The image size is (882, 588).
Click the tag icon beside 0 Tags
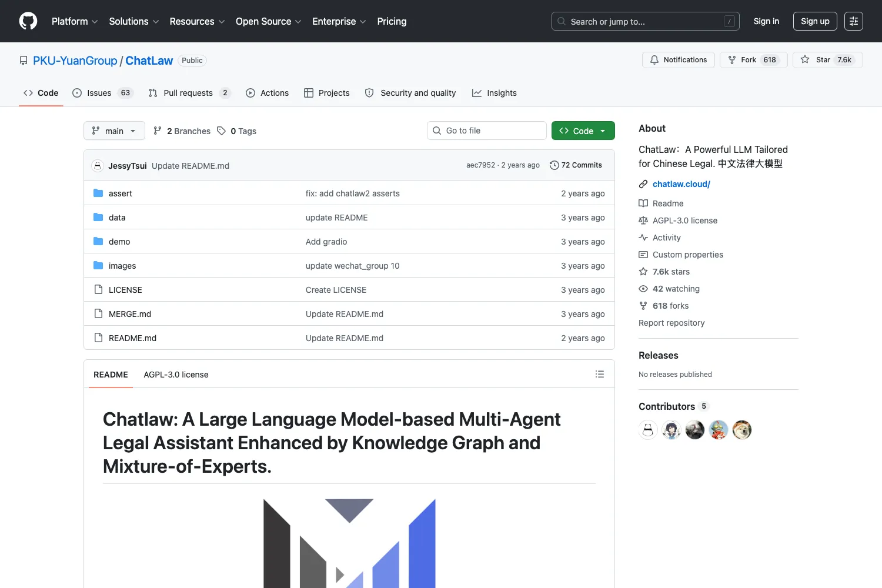pyautogui.click(x=221, y=131)
